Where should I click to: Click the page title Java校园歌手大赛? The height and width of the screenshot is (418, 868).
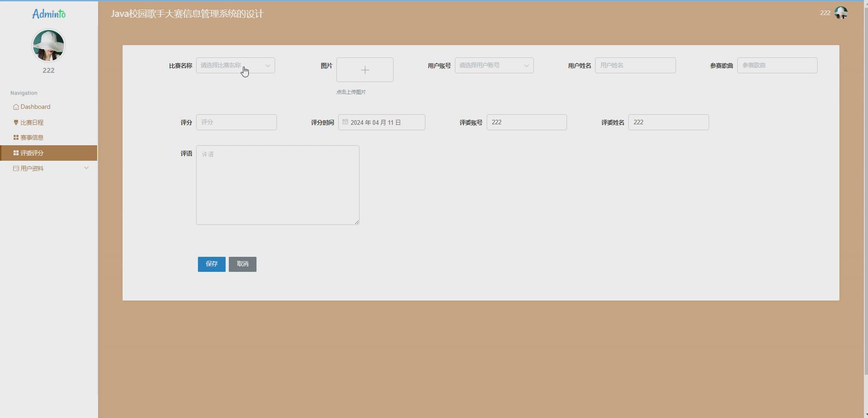[x=187, y=14]
